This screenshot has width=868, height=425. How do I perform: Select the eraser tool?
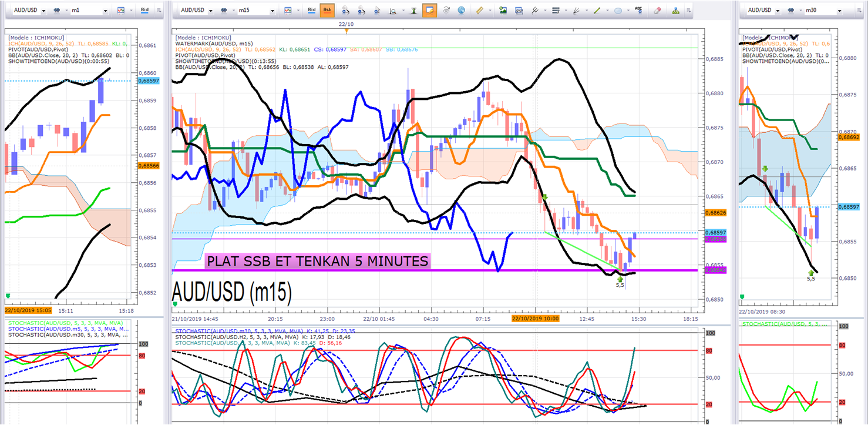pos(658,11)
